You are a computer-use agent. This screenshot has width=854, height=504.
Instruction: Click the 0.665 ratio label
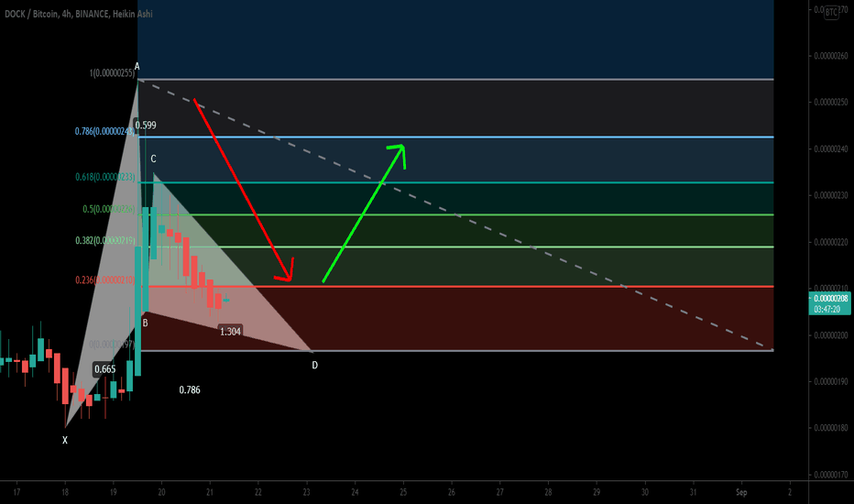tap(105, 369)
